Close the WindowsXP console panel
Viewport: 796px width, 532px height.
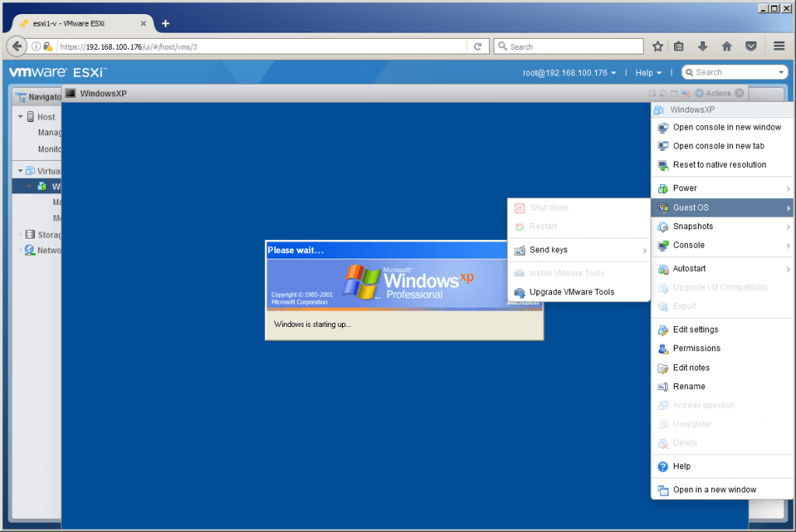point(740,93)
